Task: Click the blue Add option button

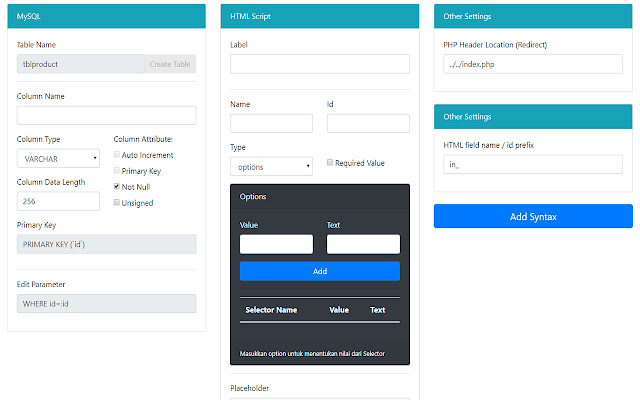Action: (320, 271)
